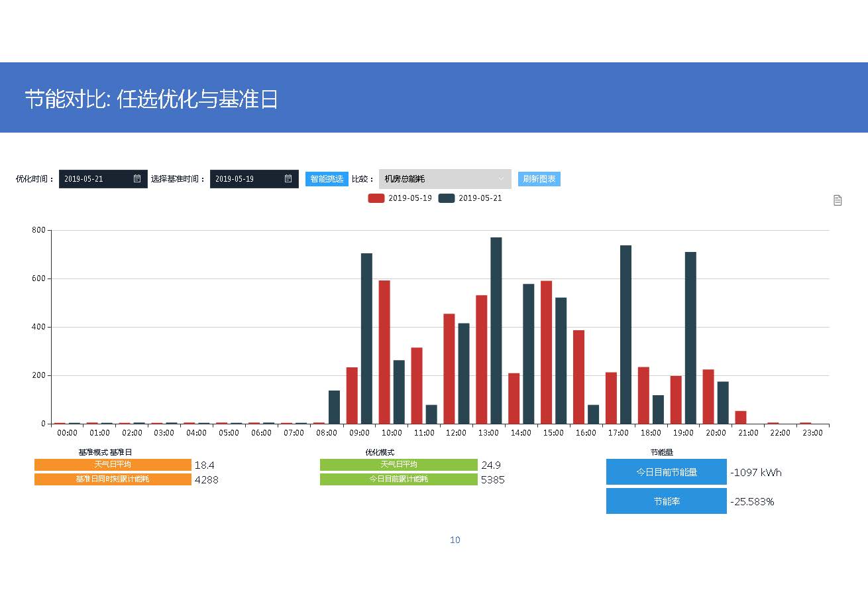The image size is (868, 614).
Task: Click the orange 基准日同时刻累计能耗 label
Action: point(113,479)
